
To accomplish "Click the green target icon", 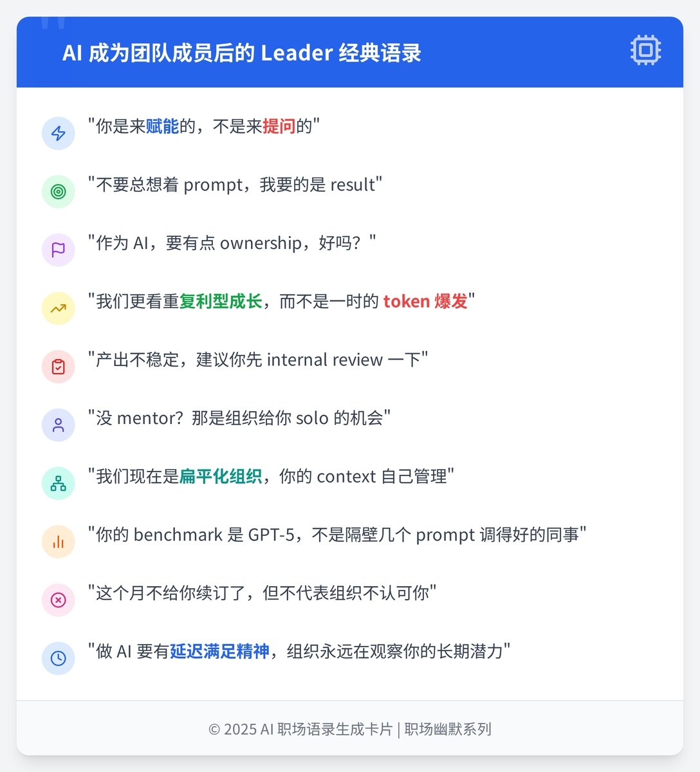I will 59,192.
